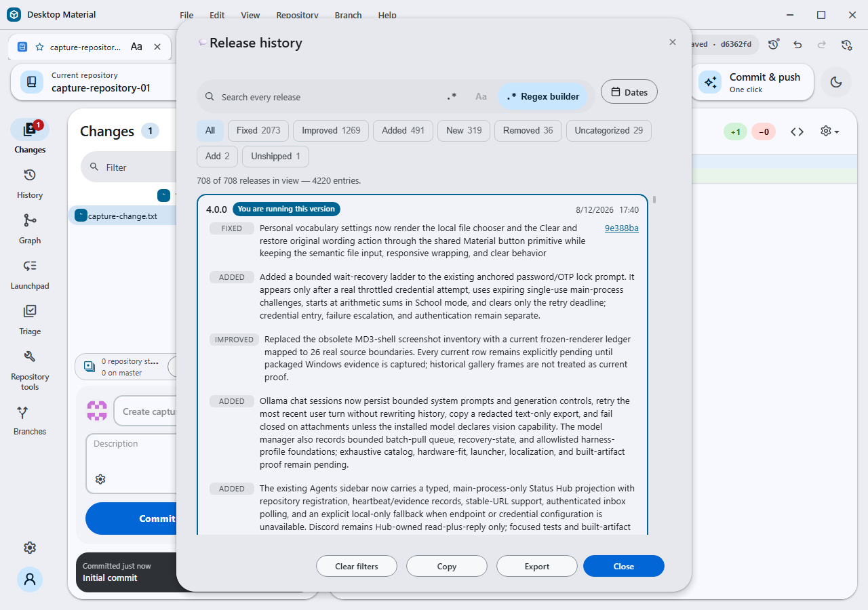Image resolution: width=868 pixels, height=610 pixels.
Task: Filter releases by Uncategorized 29
Action: point(609,131)
